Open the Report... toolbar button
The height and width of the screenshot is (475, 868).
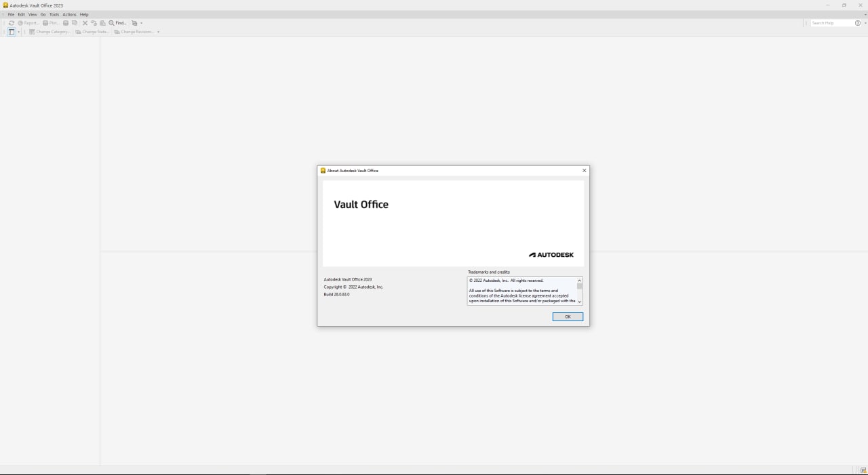pyautogui.click(x=28, y=23)
